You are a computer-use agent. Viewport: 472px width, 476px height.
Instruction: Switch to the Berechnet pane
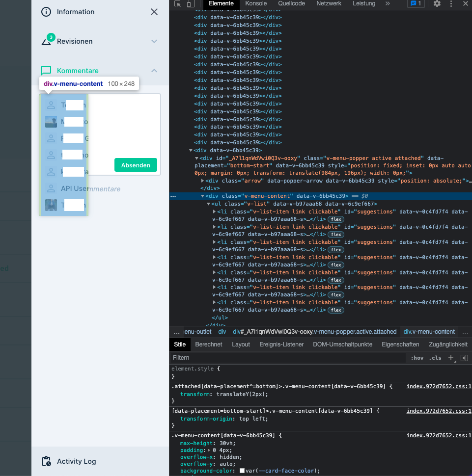click(208, 344)
